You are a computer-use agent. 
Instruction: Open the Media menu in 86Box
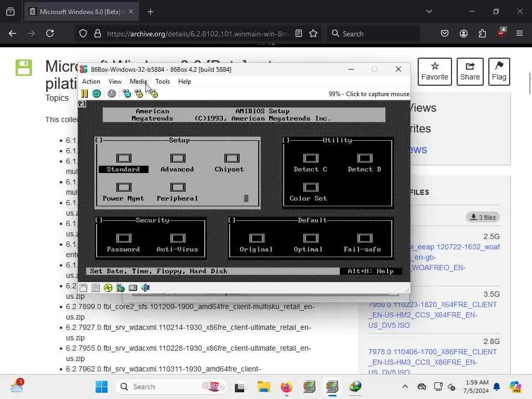(x=138, y=82)
